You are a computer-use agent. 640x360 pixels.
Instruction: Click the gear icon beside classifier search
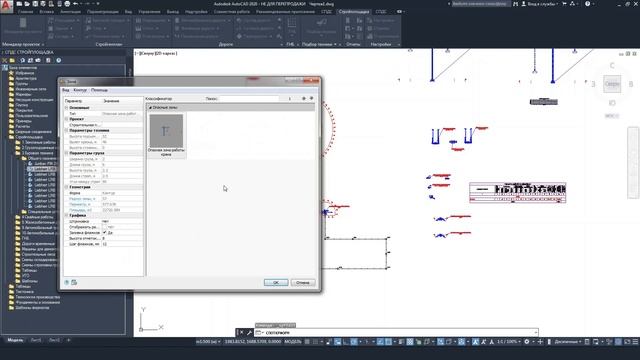[304, 98]
